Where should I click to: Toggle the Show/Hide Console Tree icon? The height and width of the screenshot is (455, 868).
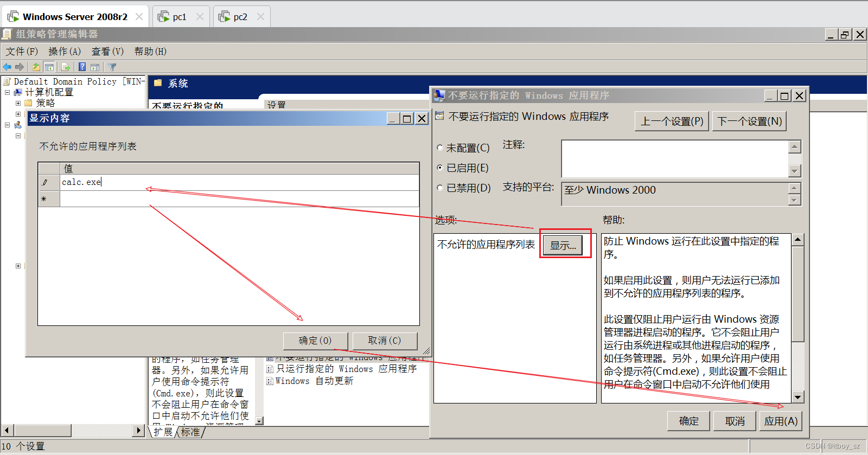49,67
